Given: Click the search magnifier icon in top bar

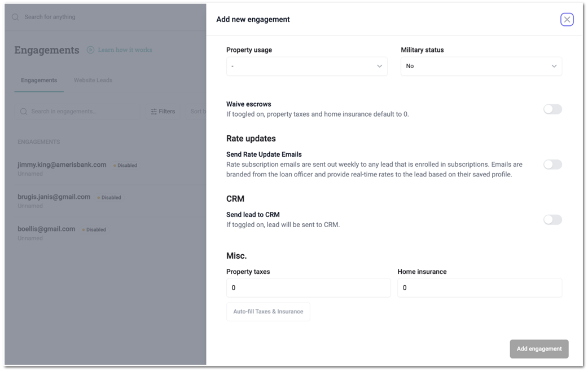Looking at the screenshot, I should tap(15, 17).
